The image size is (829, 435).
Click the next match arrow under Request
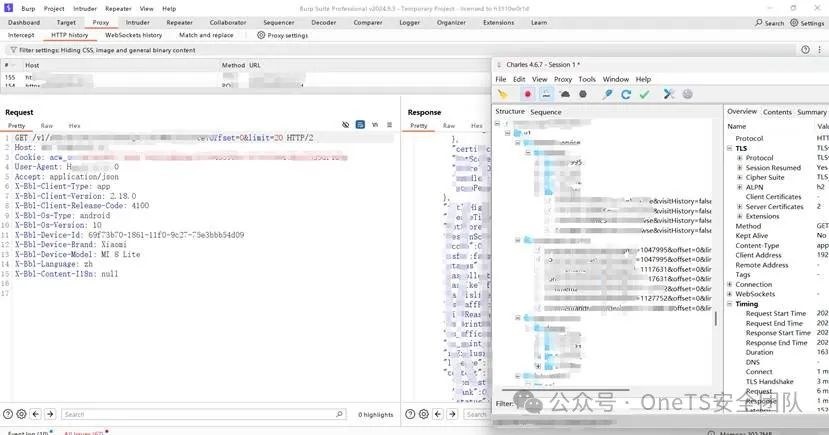pos(50,414)
